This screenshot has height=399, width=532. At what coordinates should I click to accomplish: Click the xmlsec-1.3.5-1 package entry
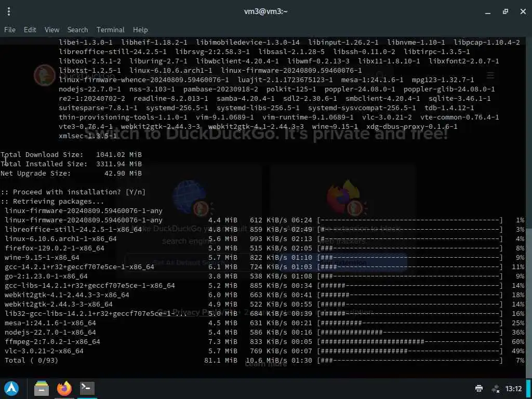tap(88, 136)
